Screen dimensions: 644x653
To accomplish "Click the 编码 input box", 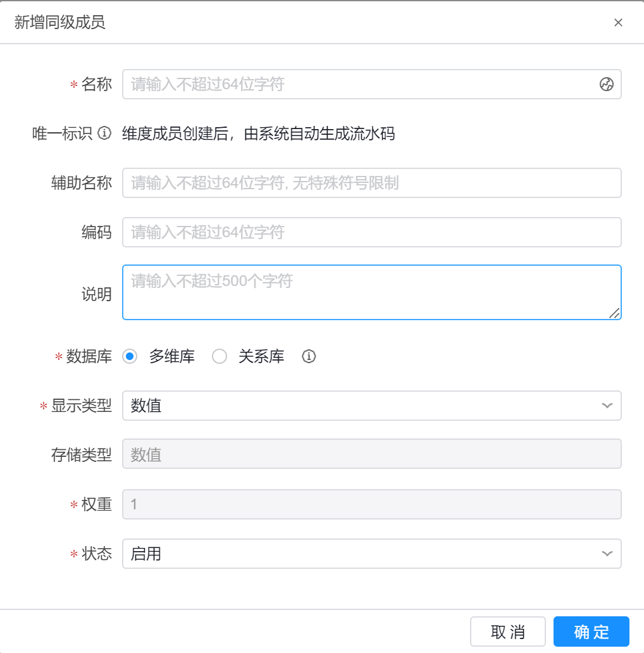I will tap(371, 232).
